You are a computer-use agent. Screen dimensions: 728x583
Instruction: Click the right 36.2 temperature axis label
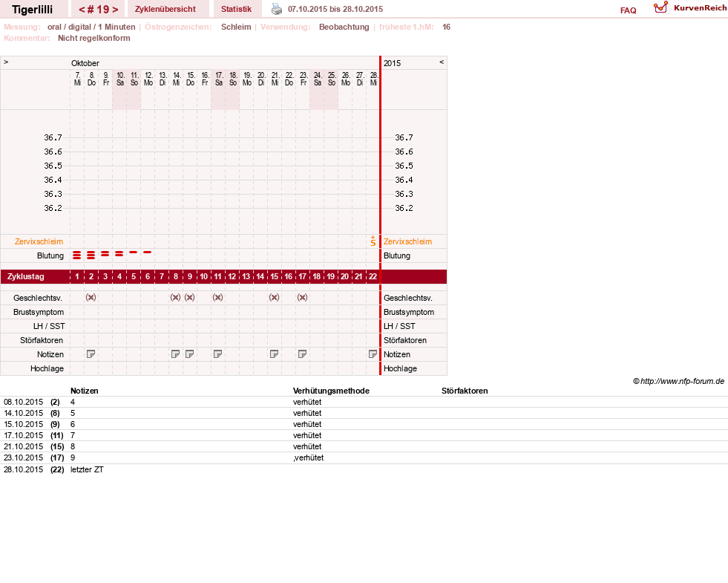[404, 208]
